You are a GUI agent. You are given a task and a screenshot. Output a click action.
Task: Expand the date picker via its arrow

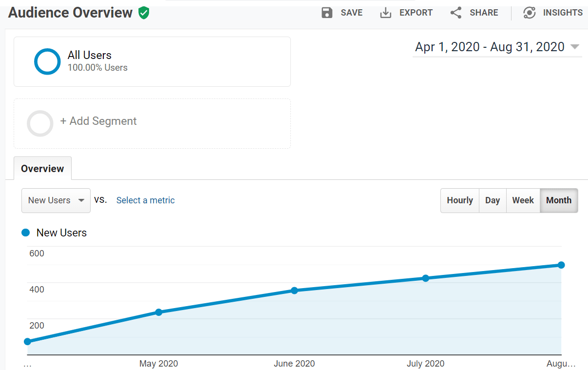coord(575,47)
